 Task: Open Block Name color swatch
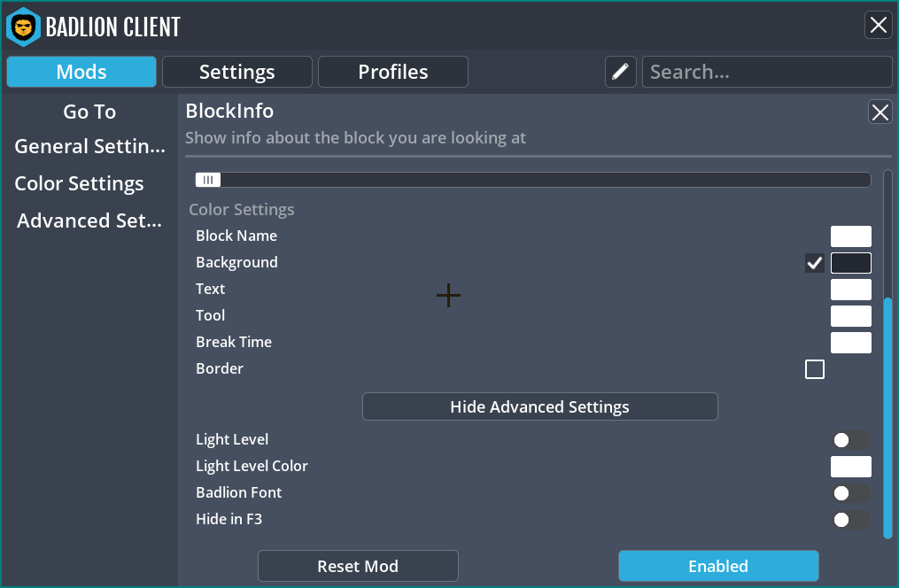pyautogui.click(x=851, y=236)
